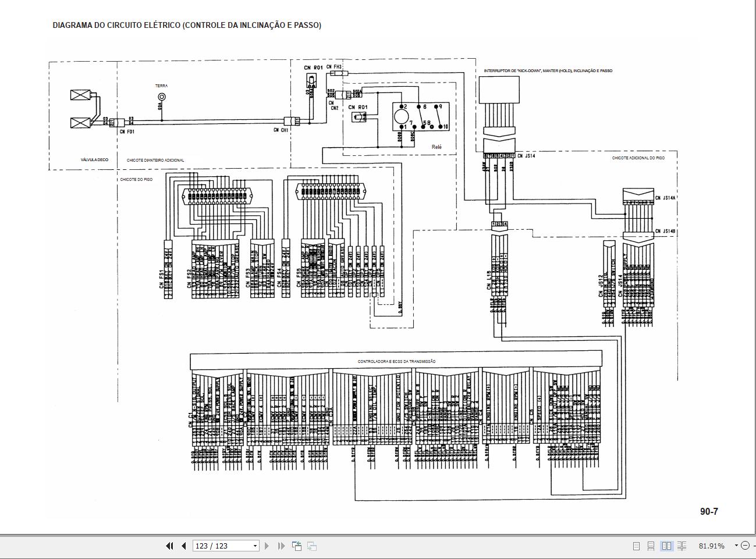
Task: Toggle the two-page facing layout
Action: coord(666,546)
